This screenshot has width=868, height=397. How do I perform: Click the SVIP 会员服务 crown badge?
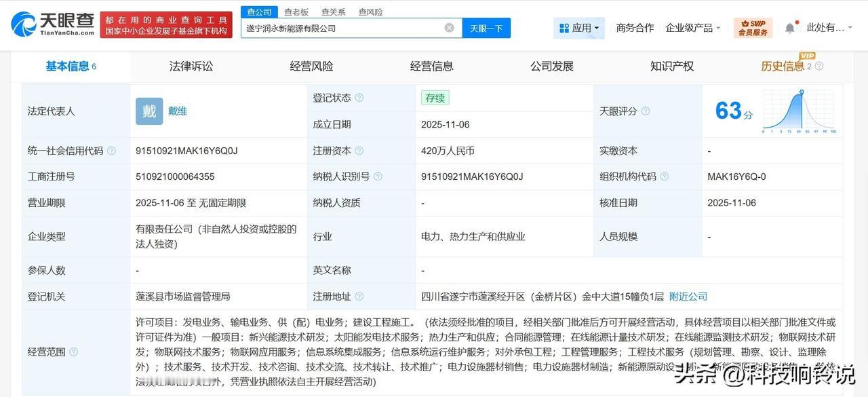753,27
